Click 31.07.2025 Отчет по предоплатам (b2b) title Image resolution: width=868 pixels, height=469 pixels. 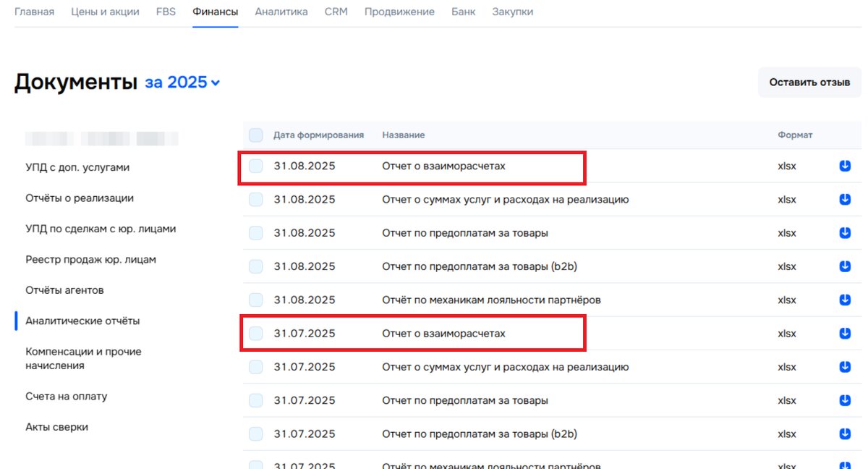tap(479, 434)
